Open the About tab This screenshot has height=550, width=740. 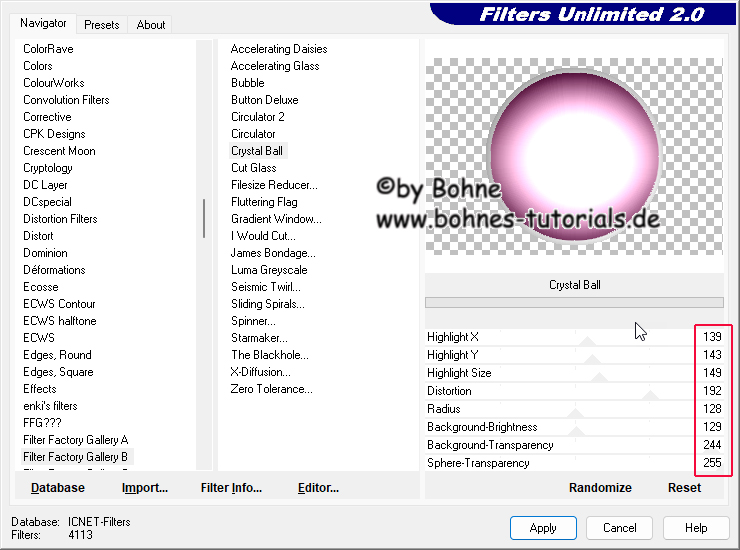pyautogui.click(x=151, y=25)
